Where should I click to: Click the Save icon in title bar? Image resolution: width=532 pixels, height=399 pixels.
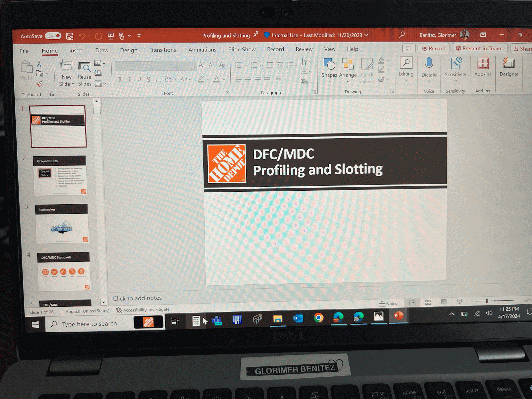pos(70,36)
